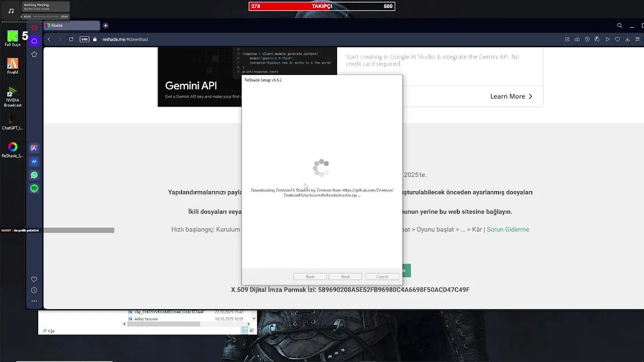Open a new tab with plus button

[x=106, y=26]
